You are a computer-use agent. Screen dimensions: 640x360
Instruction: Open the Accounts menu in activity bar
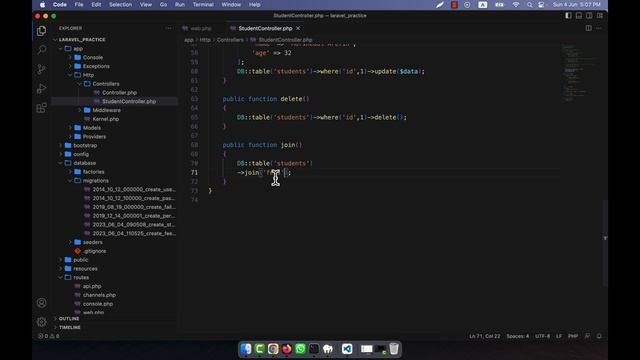pyautogui.click(x=41, y=303)
